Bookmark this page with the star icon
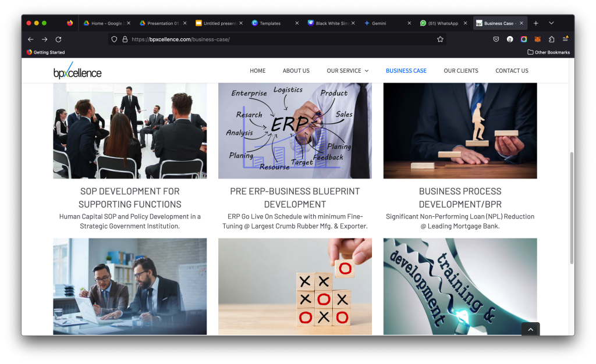The height and width of the screenshot is (364, 596). [440, 40]
